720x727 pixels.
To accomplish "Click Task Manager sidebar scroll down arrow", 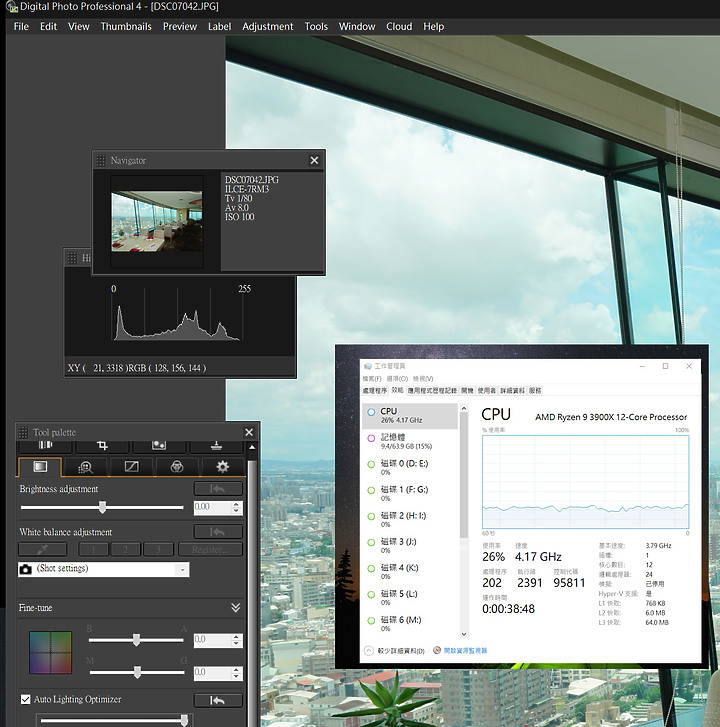I will (x=464, y=634).
